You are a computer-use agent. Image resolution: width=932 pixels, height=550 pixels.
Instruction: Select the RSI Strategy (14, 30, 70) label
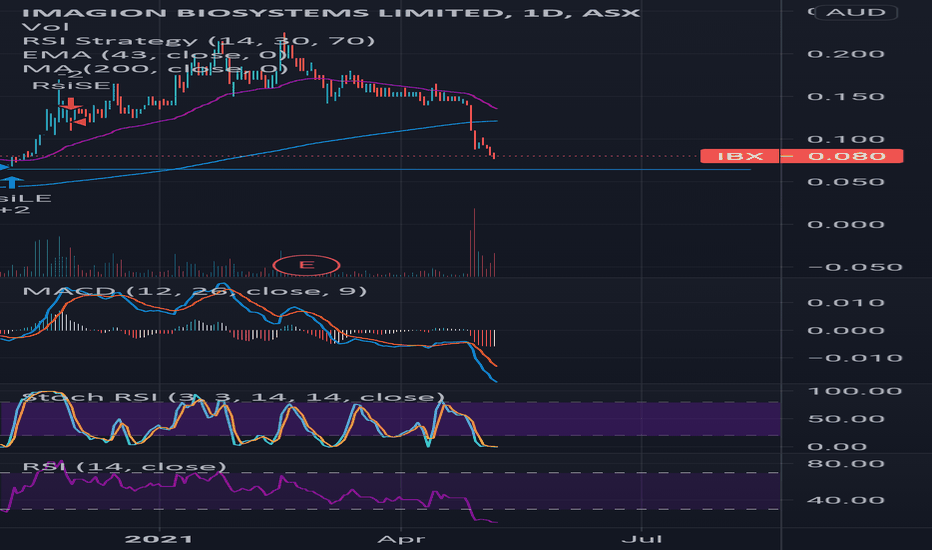[199, 40]
